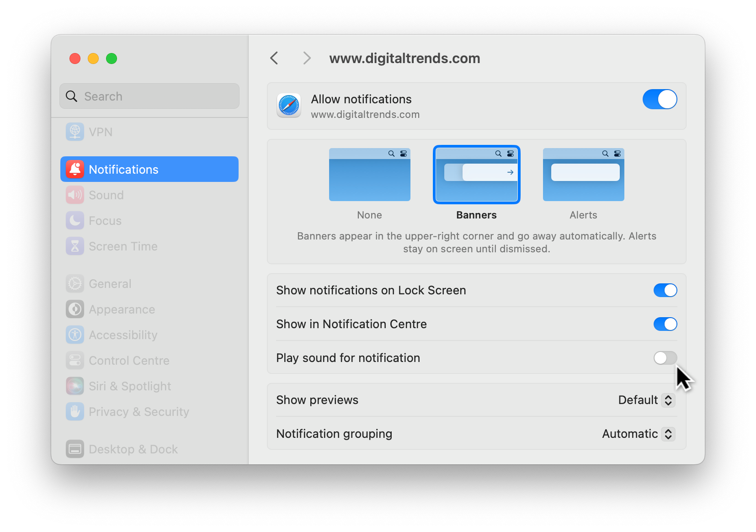The width and height of the screenshot is (756, 532).
Task: Toggle Show in Notification Centre off
Action: (665, 324)
